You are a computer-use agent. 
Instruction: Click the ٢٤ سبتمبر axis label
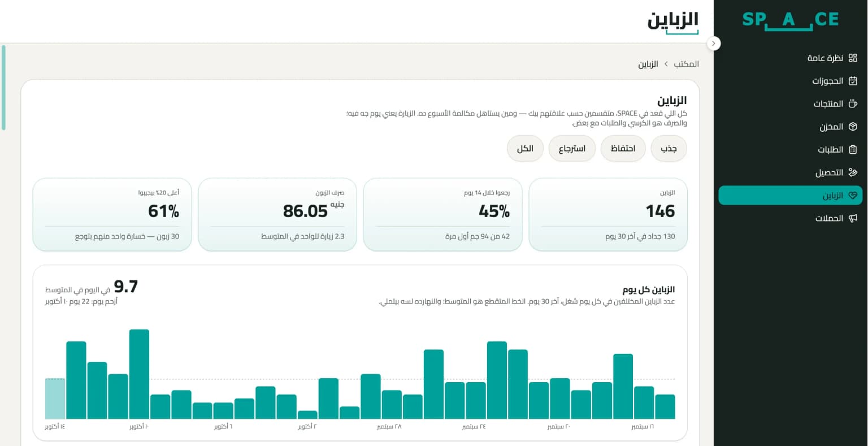click(x=474, y=426)
